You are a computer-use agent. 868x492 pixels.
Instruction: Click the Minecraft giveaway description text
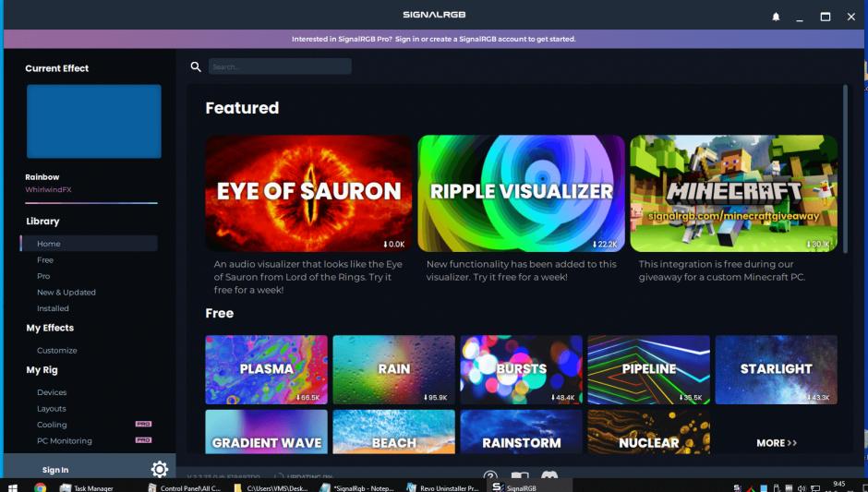pyautogui.click(x=722, y=270)
